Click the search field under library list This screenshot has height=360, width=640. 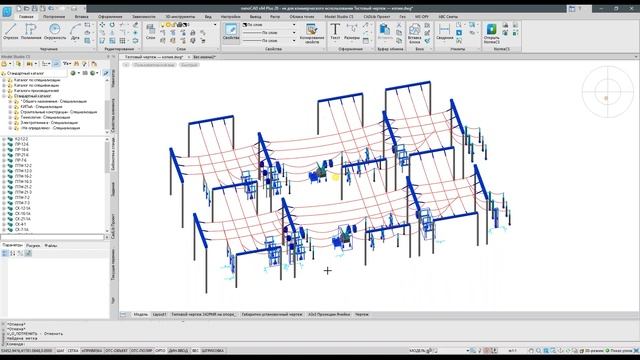pos(52,237)
